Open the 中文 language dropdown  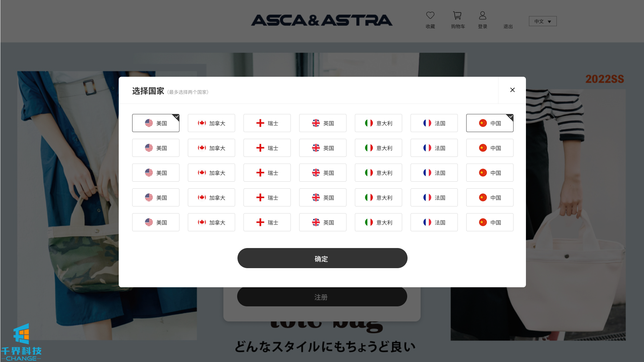coord(543,21)
